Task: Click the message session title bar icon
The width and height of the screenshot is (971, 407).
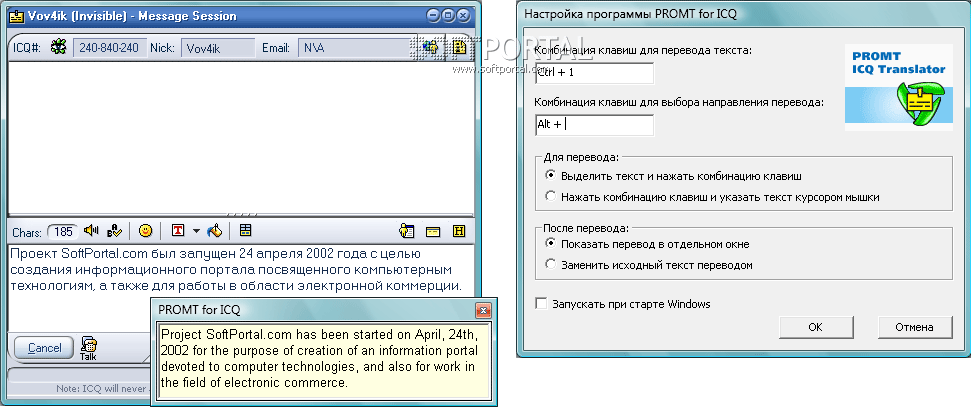Action: 16,15
